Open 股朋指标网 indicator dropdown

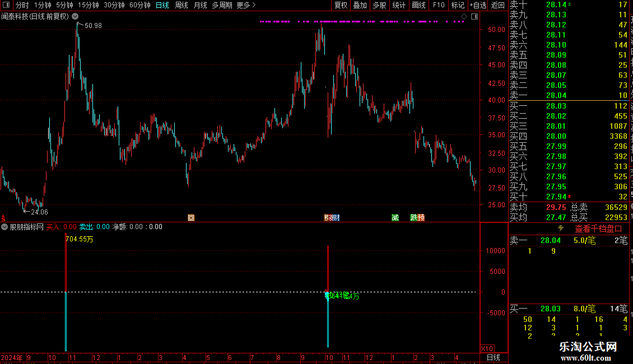[4, 227]
